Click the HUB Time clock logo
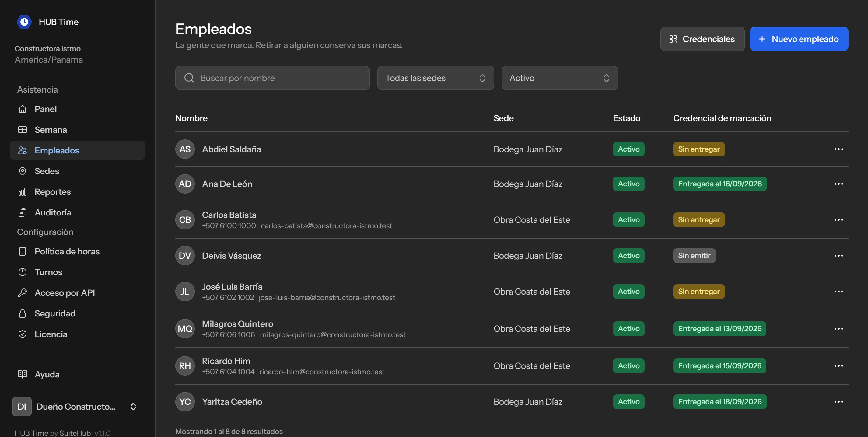Screen dimensions: 868x437 click(x=24, y=22)
